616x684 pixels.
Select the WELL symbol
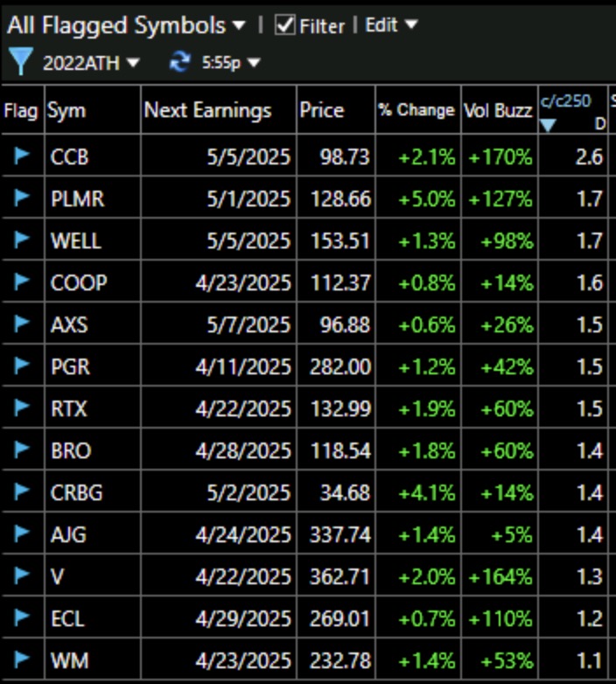76,241
